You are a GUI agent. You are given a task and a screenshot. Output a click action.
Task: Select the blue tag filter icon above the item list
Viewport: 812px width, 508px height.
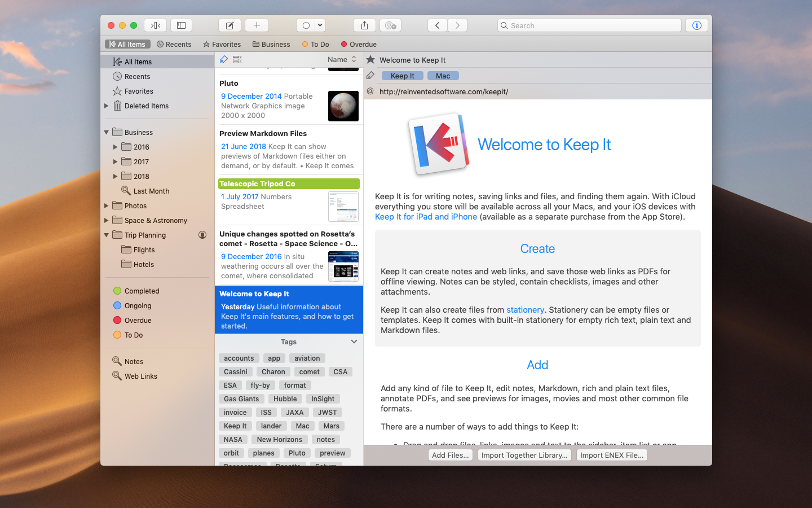pos(223,59)
